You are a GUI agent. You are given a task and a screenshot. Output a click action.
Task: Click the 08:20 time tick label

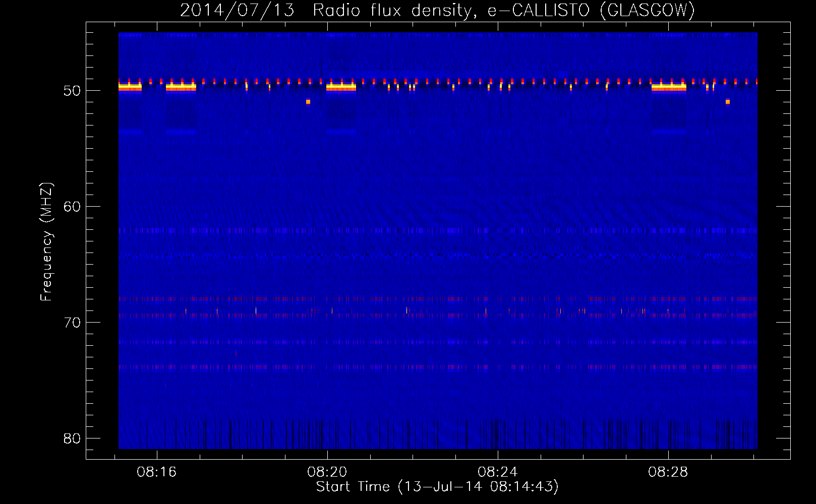[x=327, y=472]
